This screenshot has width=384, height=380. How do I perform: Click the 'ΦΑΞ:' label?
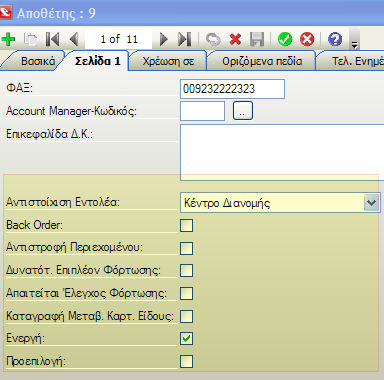click(19, 88)
